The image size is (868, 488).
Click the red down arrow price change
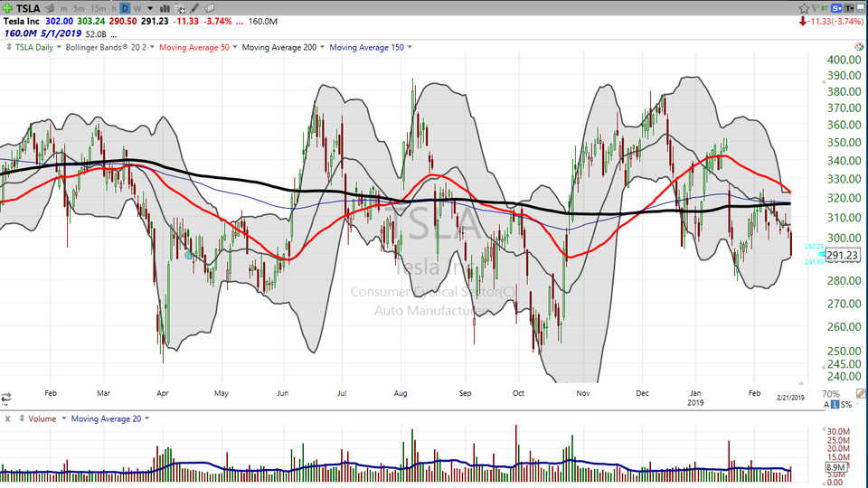[x=802, y=21]
